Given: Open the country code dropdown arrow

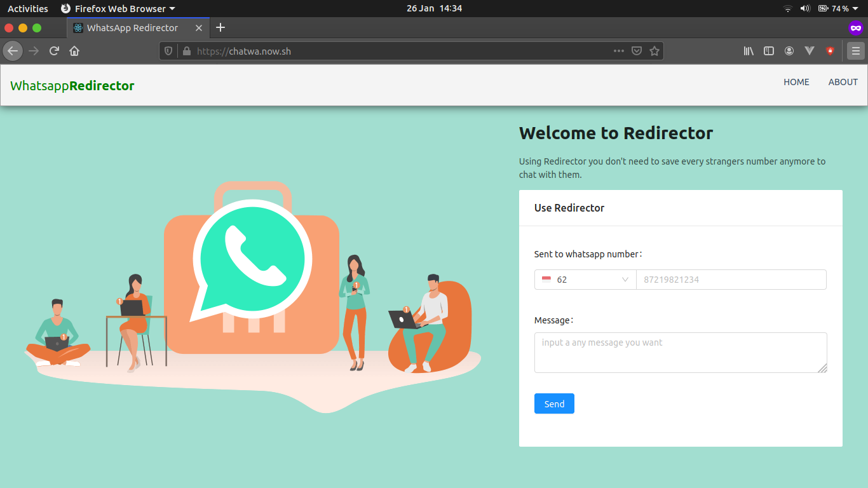Looking at the screenshot, I should [625, 279].
